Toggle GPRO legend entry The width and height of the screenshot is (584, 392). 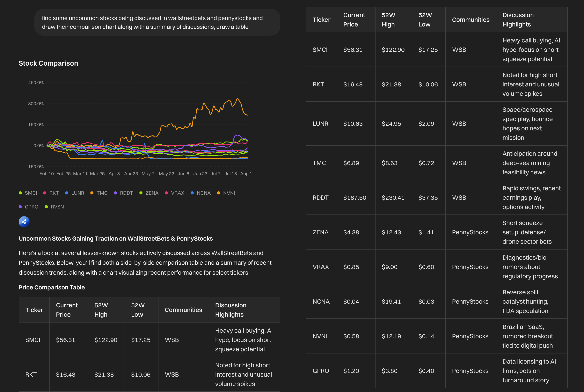[31, 207]
